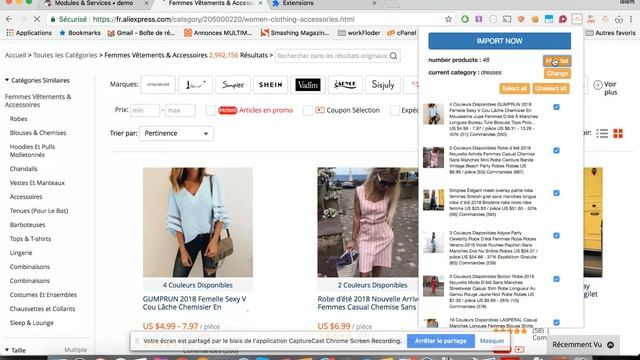640x360 pixels.
Task: Click Arrêter le partage button
Action: click(x=440, y=341)
